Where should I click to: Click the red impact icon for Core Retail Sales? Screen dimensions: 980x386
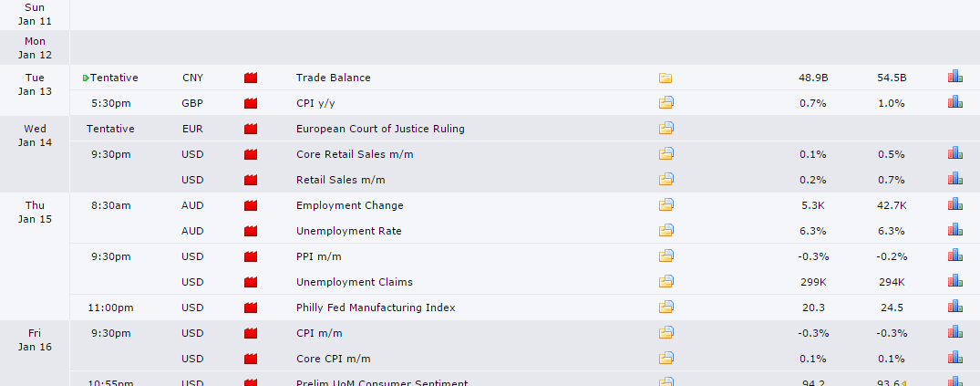(x=251, y=154)
